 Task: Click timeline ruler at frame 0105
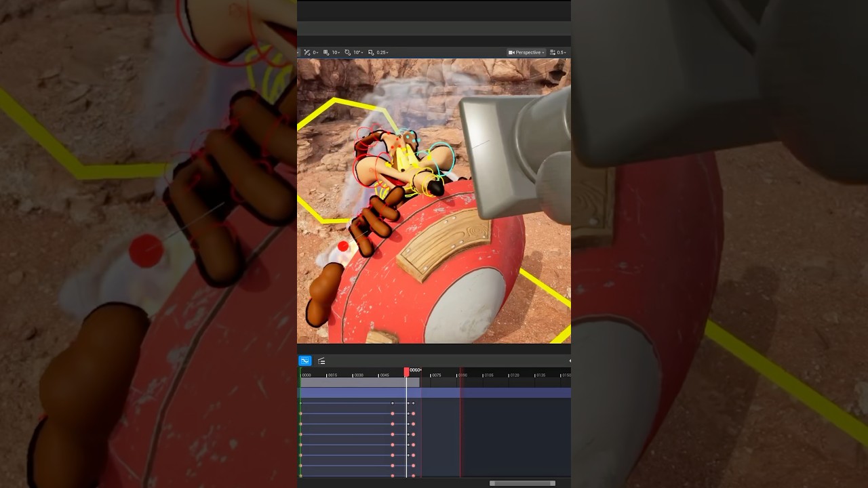[x=488, y=375]
